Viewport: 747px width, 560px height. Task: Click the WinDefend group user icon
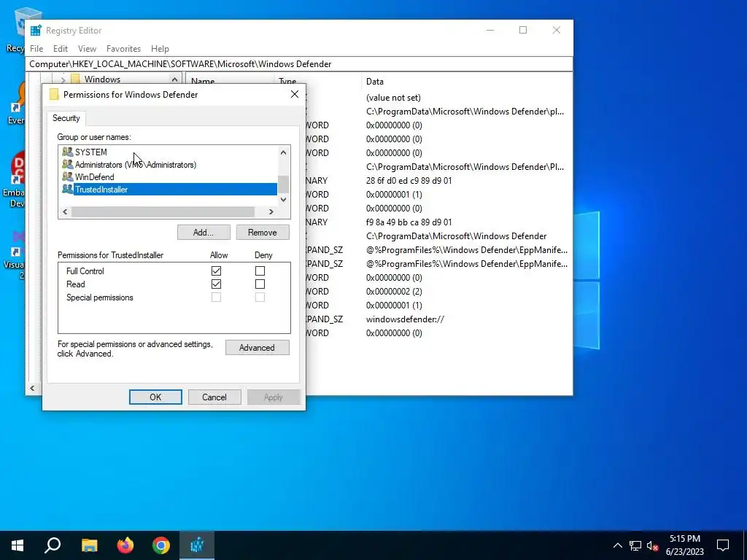(x=68, y=176)
